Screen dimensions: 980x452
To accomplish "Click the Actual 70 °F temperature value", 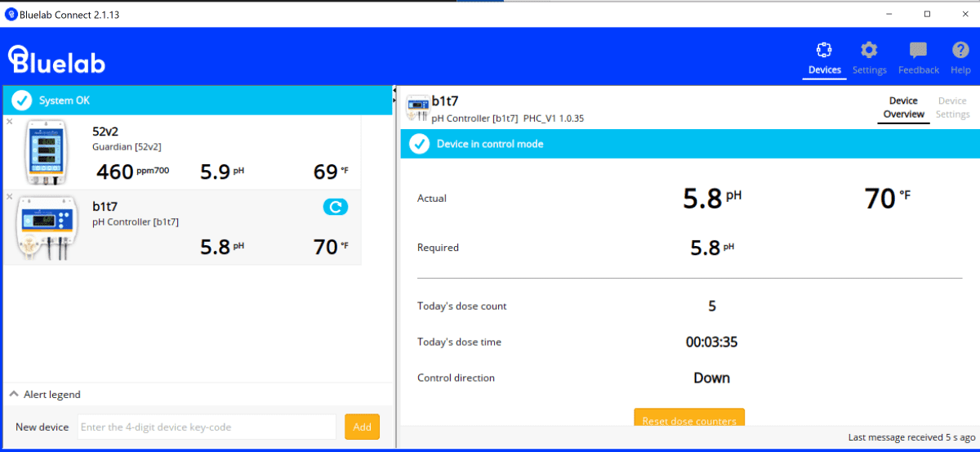I will click(x=887, y=198).
